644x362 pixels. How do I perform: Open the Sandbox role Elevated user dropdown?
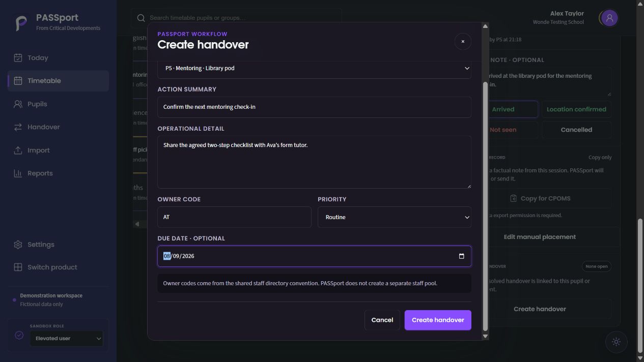66,339
